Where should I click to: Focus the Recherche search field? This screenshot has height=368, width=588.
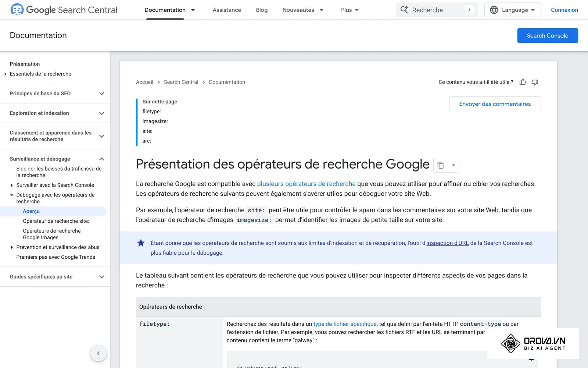coord(437,10)
